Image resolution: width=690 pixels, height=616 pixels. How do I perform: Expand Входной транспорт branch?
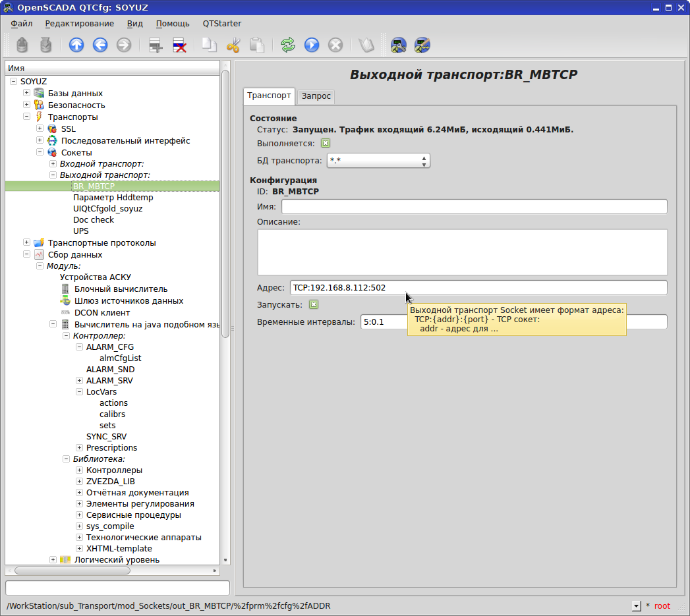coord(53,163)
